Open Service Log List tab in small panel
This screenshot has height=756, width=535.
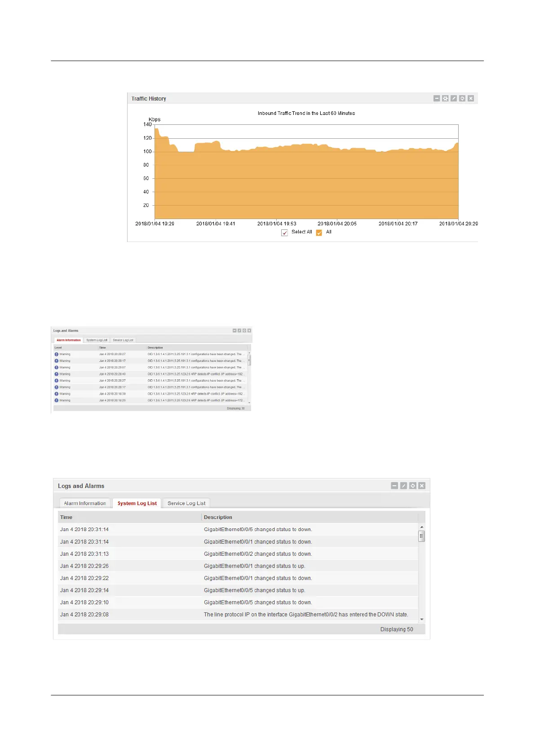(x=123, y=340)
